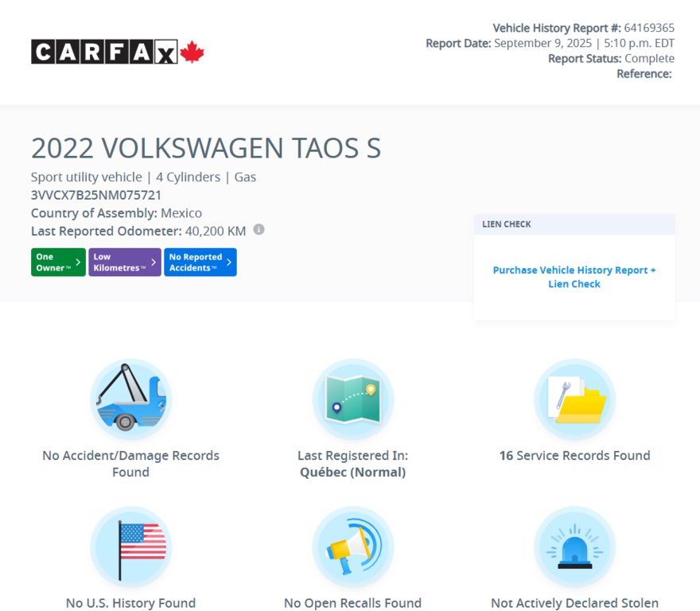The width and height of the screenshot is (700, 611).
Task: Click Last Registered In Québec (Normal)
Action: tap(352, 463)
